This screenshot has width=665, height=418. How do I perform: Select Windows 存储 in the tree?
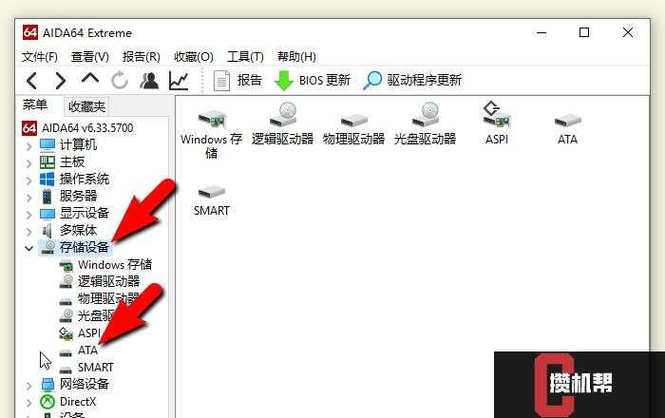pyautogui.click(x=105, y=265)
